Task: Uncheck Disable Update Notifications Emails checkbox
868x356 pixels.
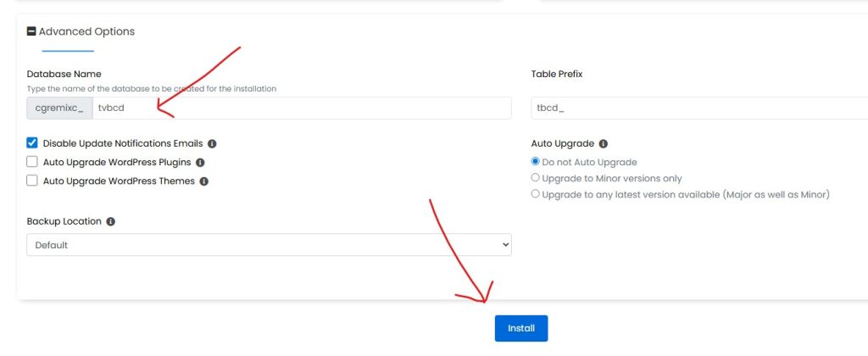Action: [32, 143]
